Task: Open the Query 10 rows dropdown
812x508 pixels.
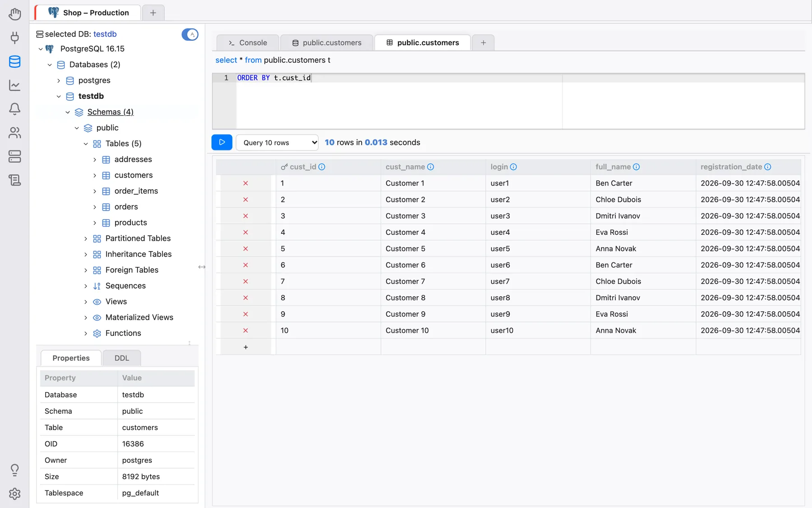Action: click(x=277, y=142)
